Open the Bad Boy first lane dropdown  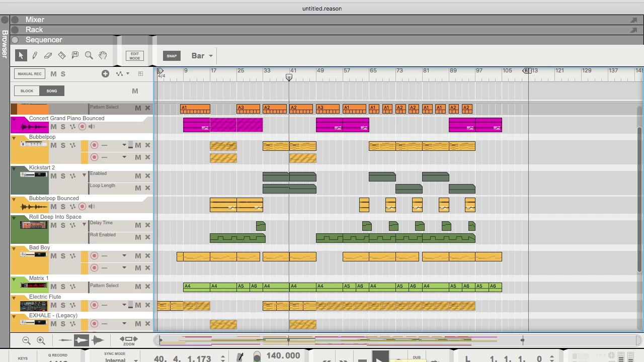tap(124, 256)
